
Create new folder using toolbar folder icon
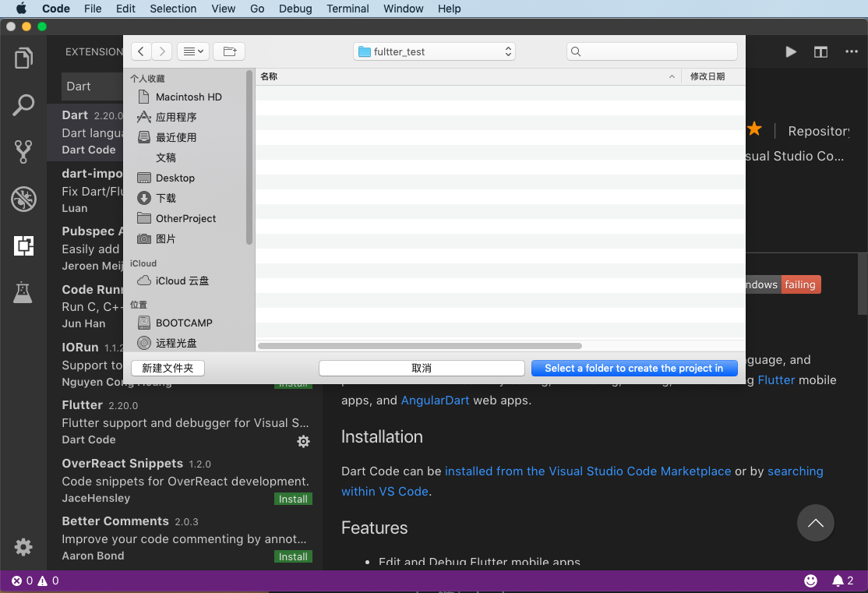click(x=229, y=51)
